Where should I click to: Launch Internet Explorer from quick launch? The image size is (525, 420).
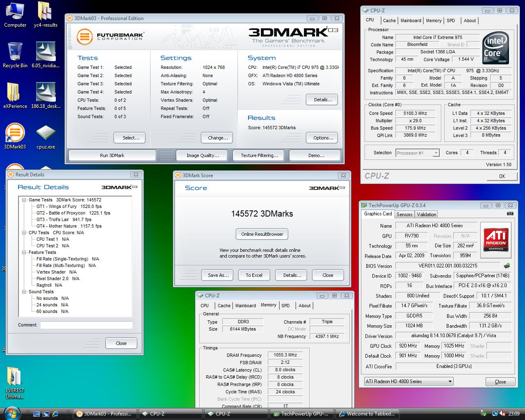coord(55,414)
